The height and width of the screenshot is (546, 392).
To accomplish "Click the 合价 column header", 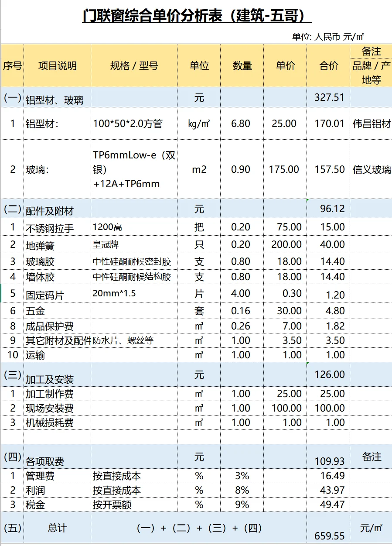I will [328, 65].
